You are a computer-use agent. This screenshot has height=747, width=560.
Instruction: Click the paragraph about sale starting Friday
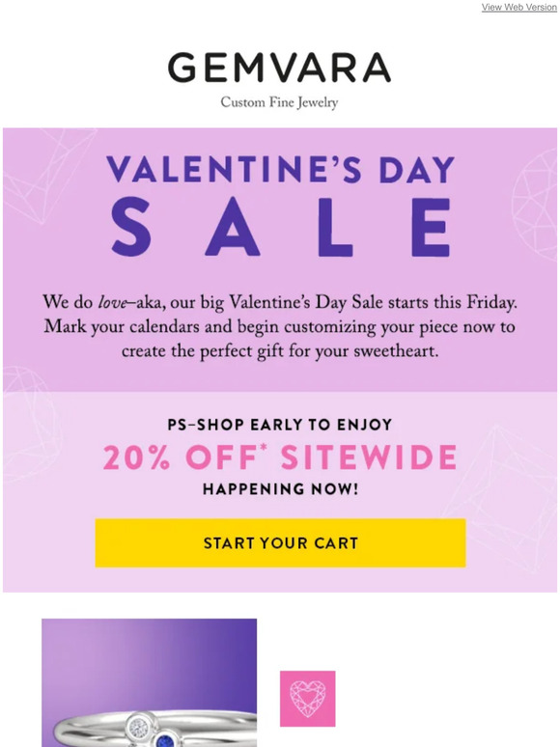coord(280,327)
